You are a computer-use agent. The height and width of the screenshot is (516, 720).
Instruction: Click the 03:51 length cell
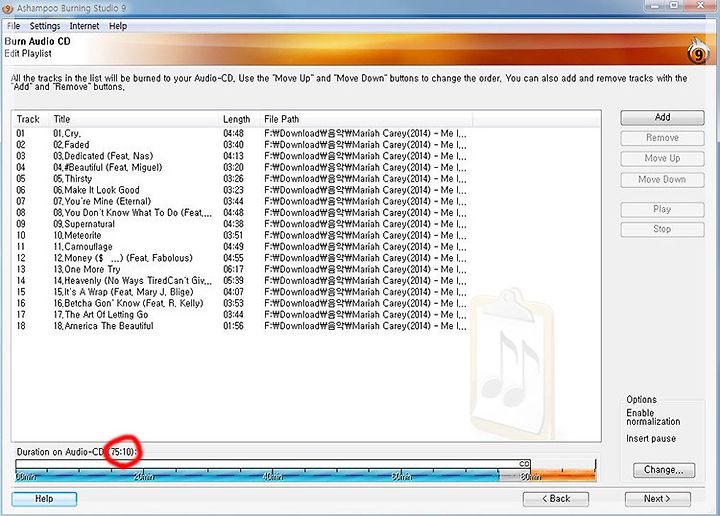click(233, 236)
